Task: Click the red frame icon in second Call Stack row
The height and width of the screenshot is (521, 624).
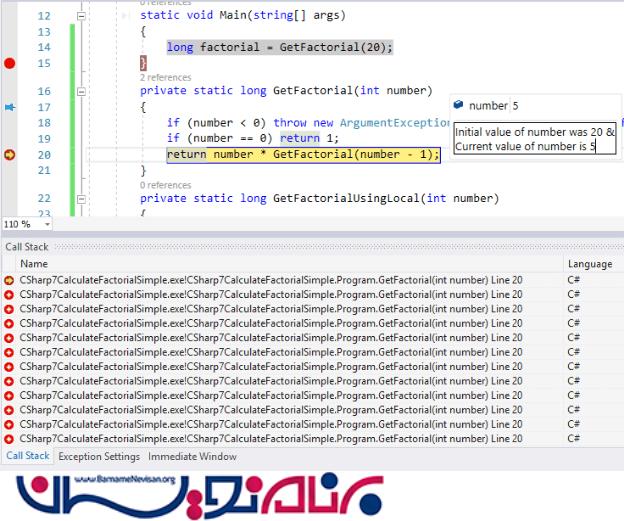Action: point(9,295)
